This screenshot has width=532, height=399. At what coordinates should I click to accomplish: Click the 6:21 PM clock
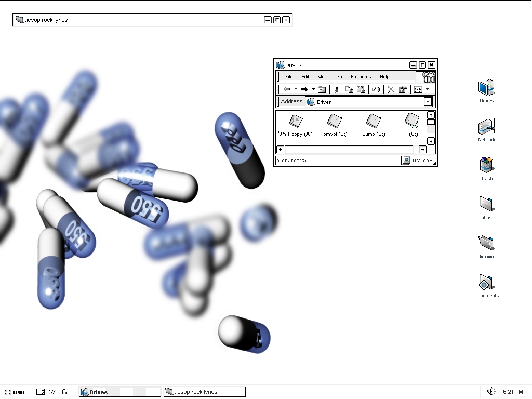[513, 392]
